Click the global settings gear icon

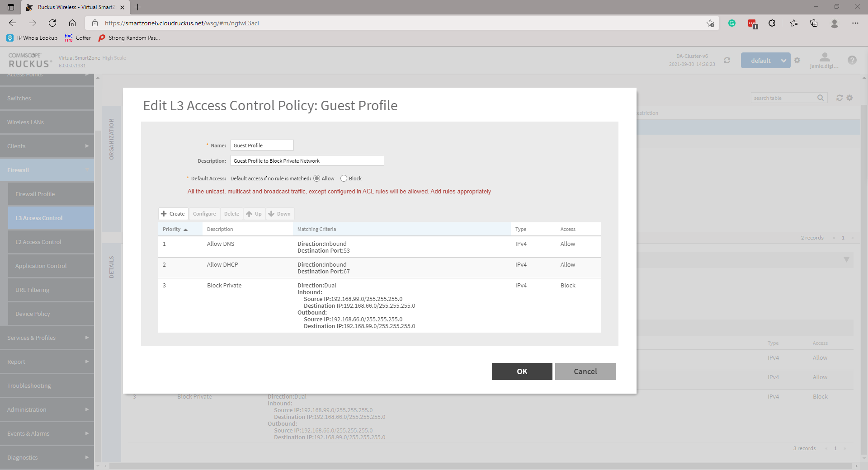tap(797, 60)
